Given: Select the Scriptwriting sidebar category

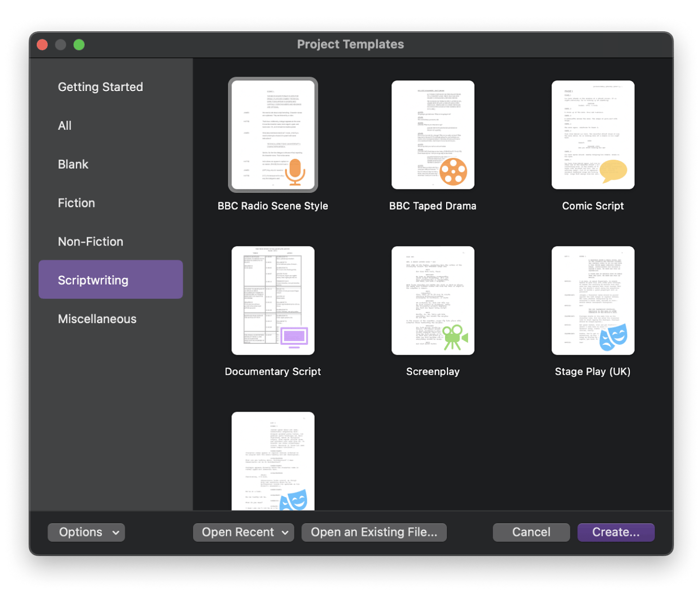Looking at the screenshot, I should click(110, 280).
